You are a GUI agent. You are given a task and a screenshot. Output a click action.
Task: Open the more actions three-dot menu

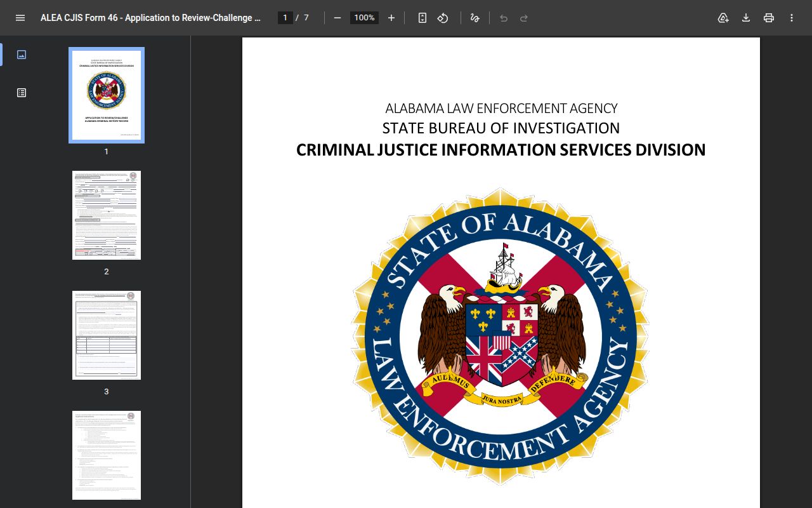792,18
